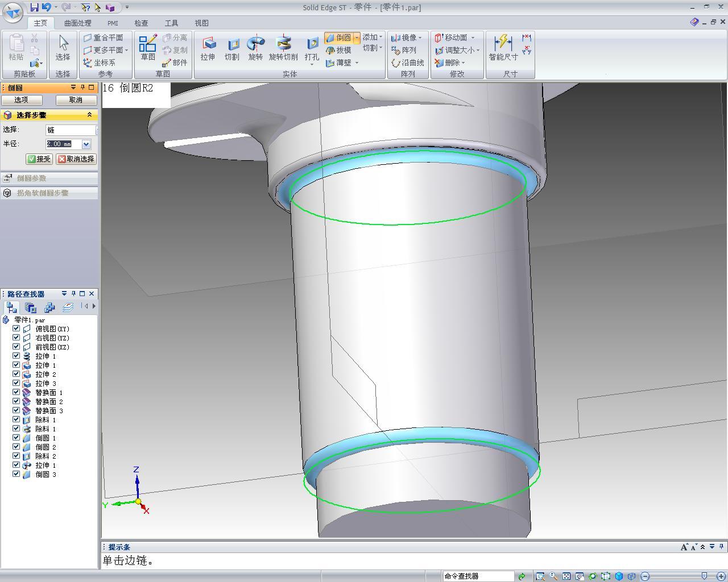The height and width of the screenshot is (582, 728).
Task: Uncheck the 倒圆 1 feature checkbox
Action: tap(16, 438)
